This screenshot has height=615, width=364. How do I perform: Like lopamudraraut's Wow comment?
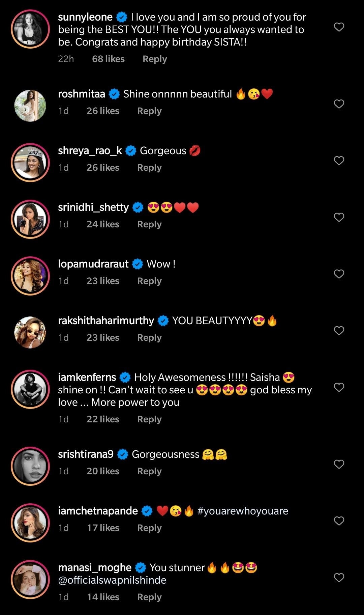click(339, 274)
